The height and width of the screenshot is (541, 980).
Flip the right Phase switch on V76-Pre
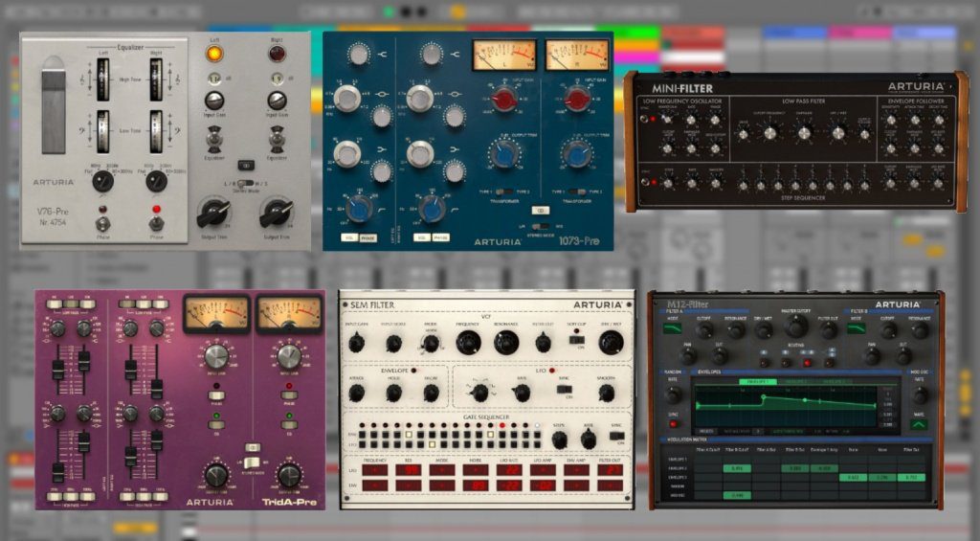coord(156,223)
